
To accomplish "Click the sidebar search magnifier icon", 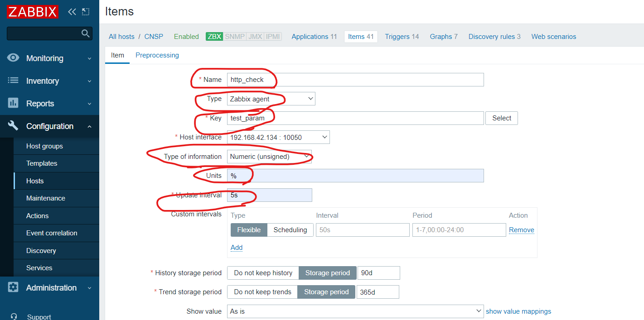I will (85, 33).
